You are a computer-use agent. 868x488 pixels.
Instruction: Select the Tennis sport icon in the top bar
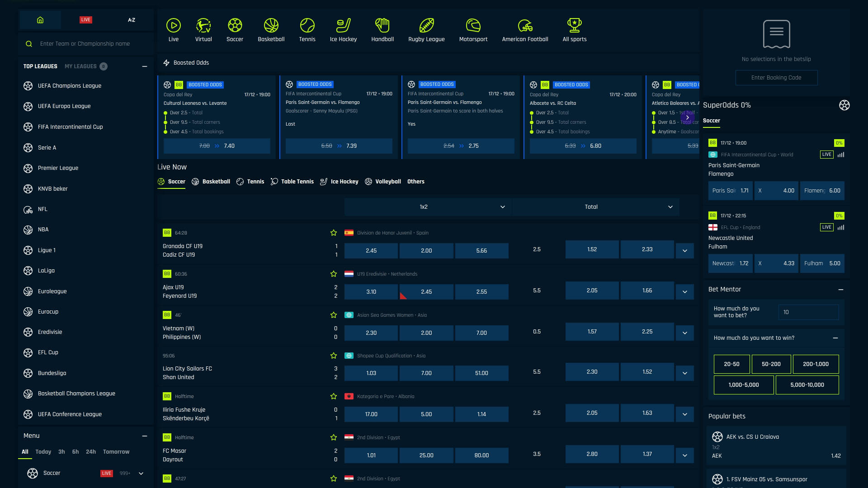click(x=307, y=29)
